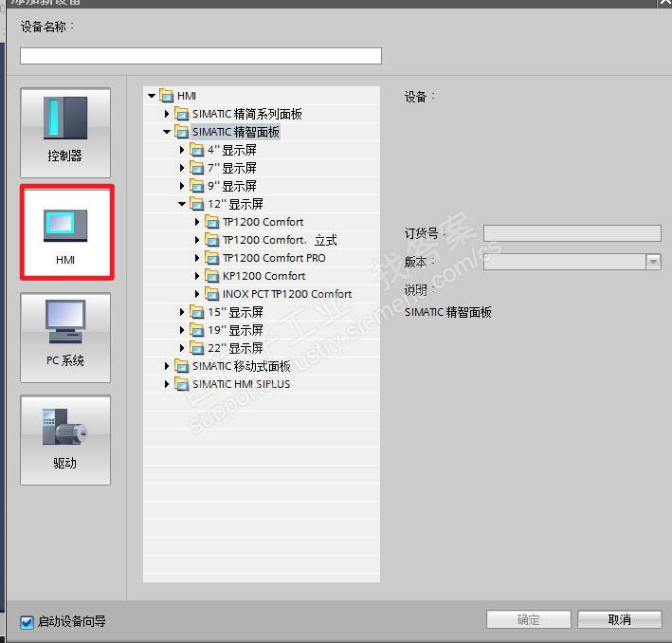Screen dimensions: 672x643
Task: Select TP1200 Comfort PRO tree label
Action: coord(274,258)
